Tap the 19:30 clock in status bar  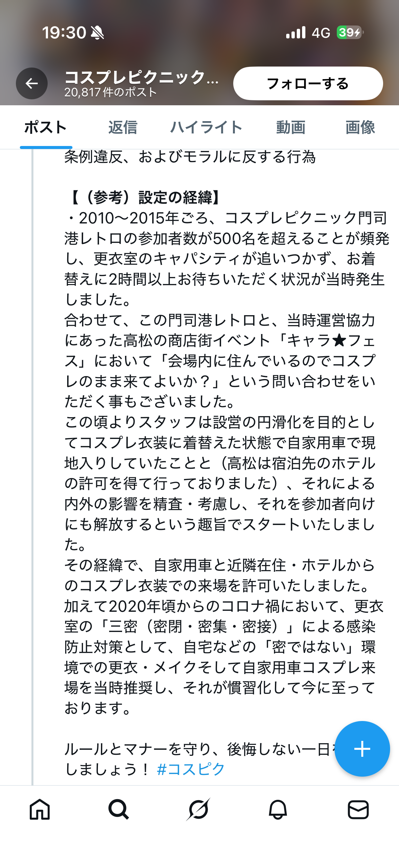tap(64, 33)
